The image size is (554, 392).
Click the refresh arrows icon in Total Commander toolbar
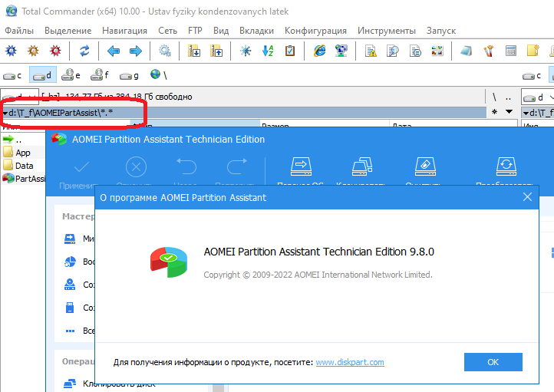coord(84,51)
